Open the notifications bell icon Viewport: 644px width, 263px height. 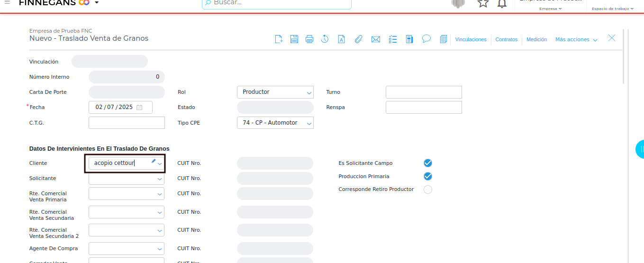point(502,4)
